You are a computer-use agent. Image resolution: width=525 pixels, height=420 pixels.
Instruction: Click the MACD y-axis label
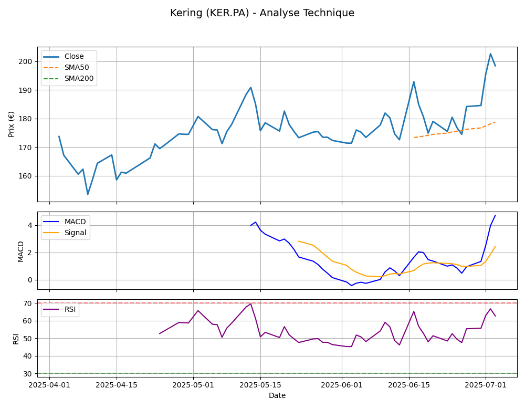tap(20, 251)
